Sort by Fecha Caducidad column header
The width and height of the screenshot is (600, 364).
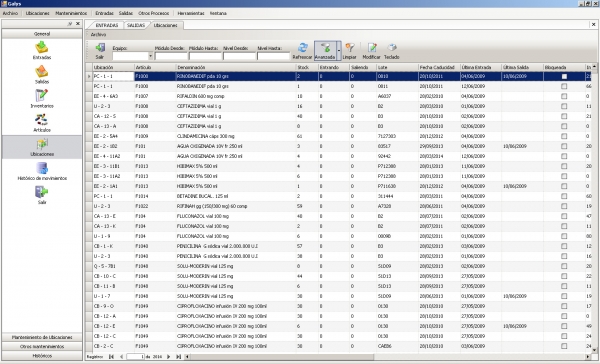tap(439, 67)
